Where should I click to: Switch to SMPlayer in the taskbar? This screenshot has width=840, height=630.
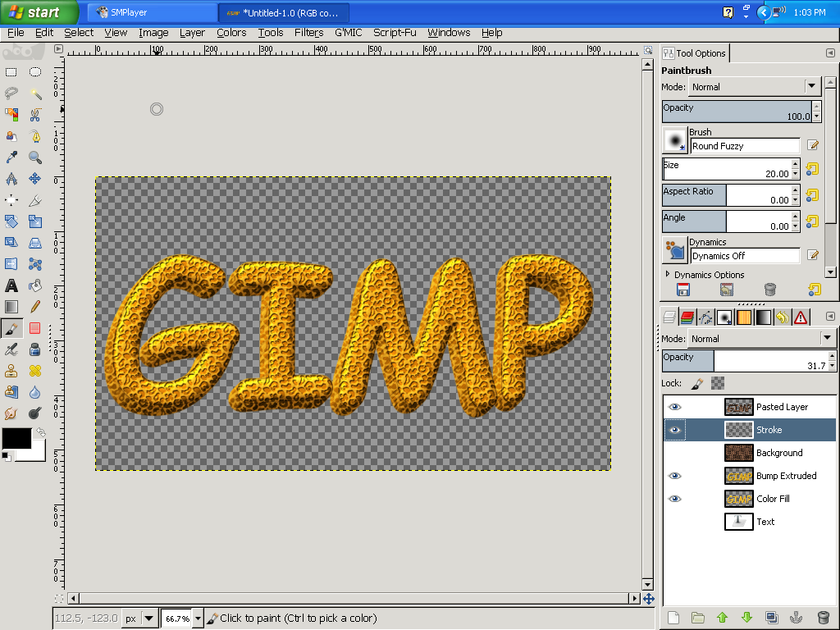tap(152, 12)
